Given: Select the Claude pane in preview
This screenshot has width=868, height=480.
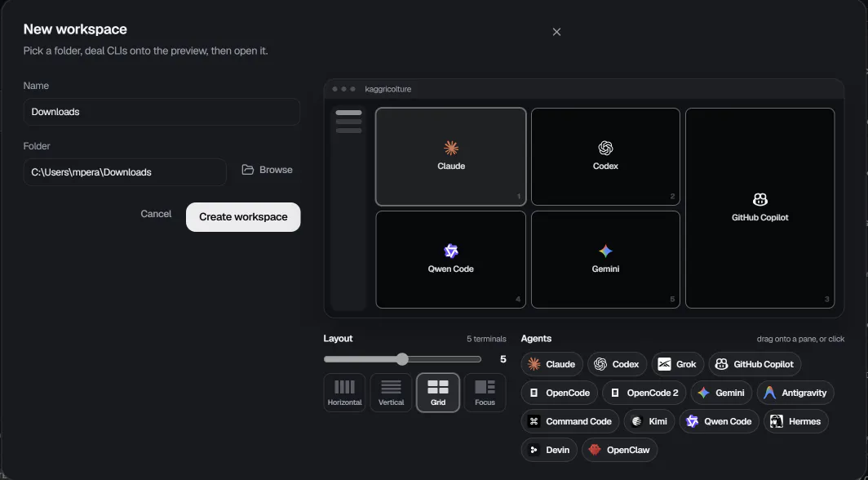Looking at the screenshot, I should (450, 157).
